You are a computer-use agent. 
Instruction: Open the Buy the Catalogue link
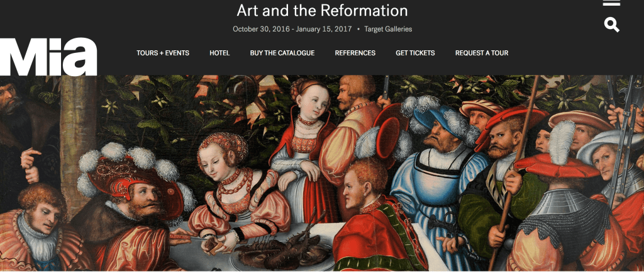tap(282, 53)
